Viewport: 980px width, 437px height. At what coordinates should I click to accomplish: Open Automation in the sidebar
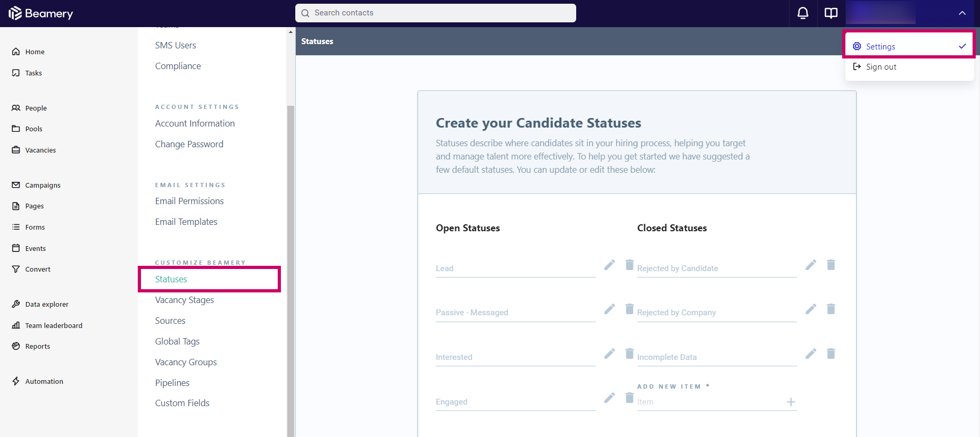(37, 381)
